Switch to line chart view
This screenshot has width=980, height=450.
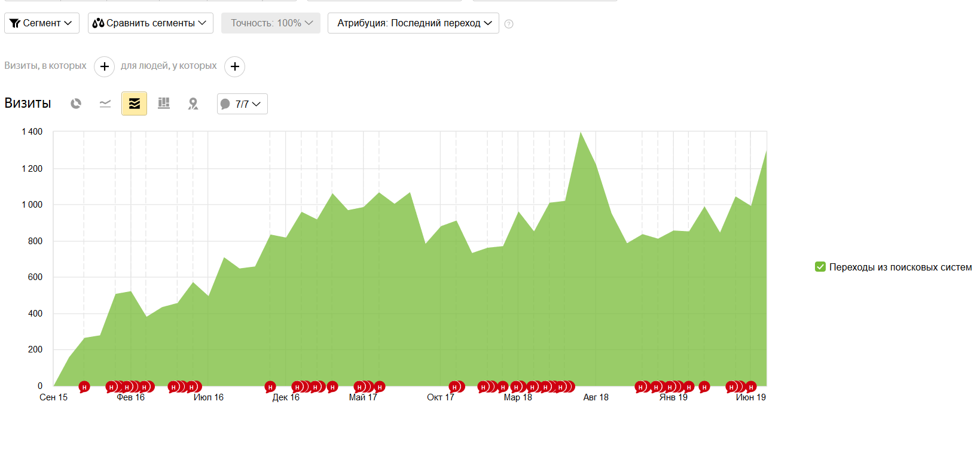105,104
